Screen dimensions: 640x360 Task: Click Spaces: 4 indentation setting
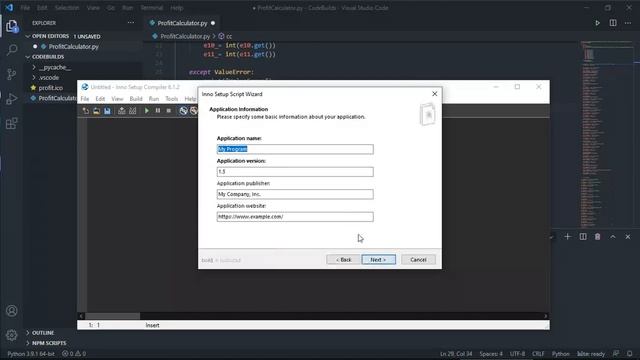coord(491,354)
